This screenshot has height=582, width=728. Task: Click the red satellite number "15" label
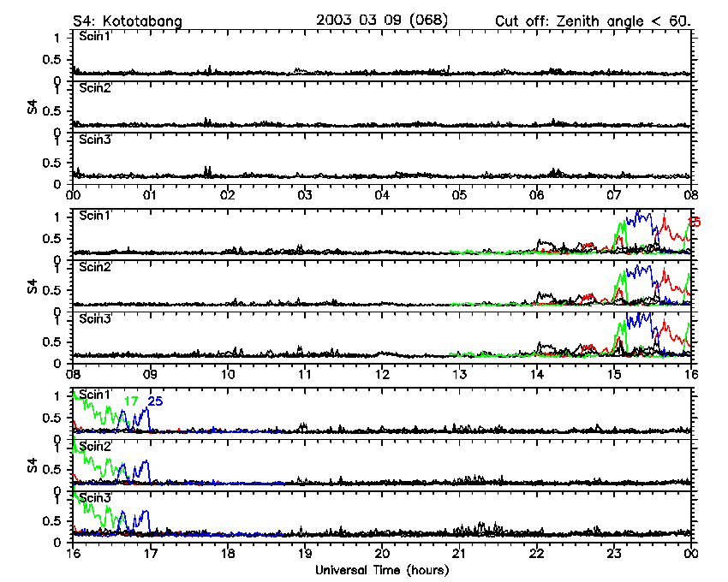[x=694, y=223]
